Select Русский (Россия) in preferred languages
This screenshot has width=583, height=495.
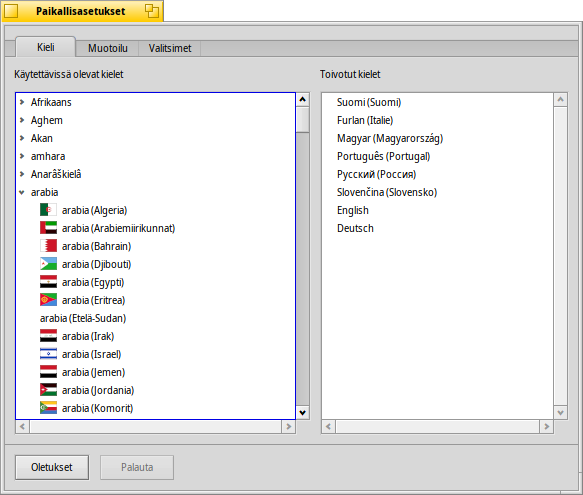coord(376,174)
